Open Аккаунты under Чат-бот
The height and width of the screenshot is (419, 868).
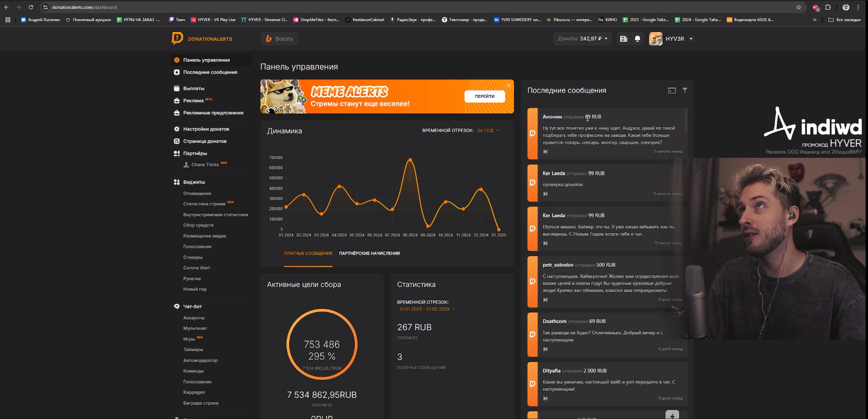(194, 318)
